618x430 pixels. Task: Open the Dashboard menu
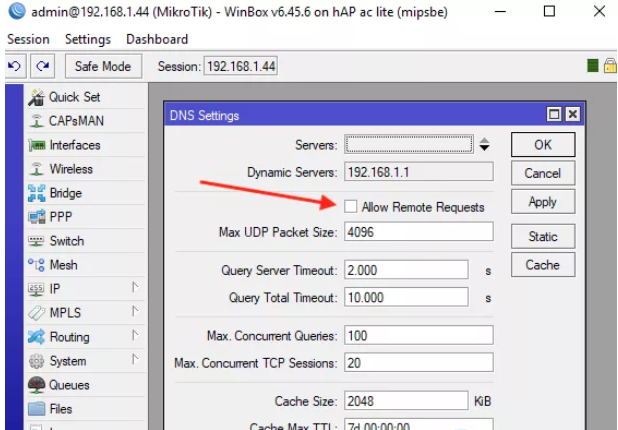(x=156, y=39)
